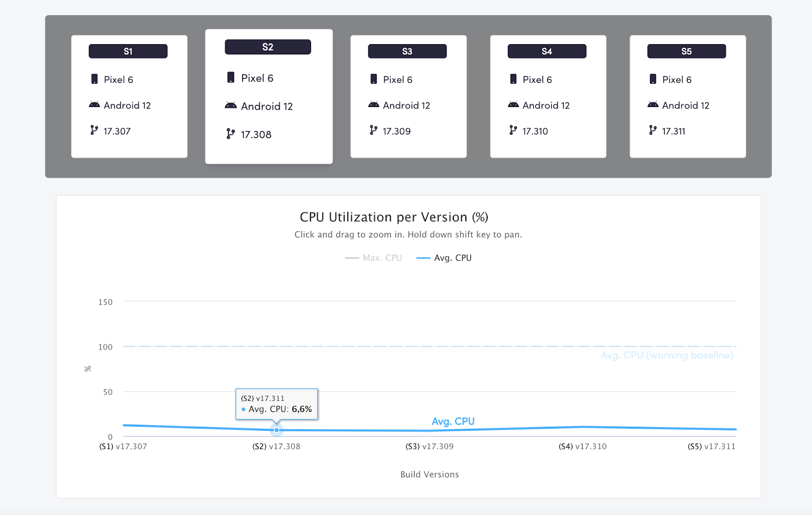Click the branch icon beside 17.310
812x515 pixels.
[x=513, y=130]
